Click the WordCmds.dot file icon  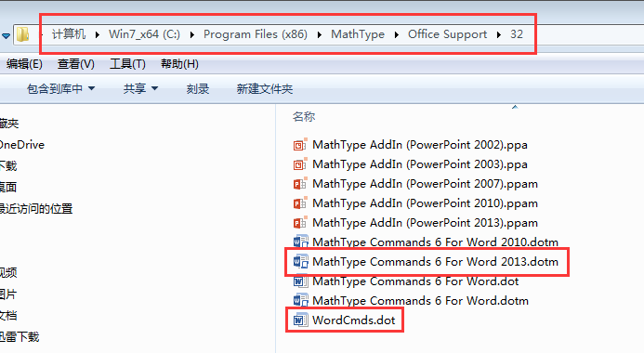(300, 320)
